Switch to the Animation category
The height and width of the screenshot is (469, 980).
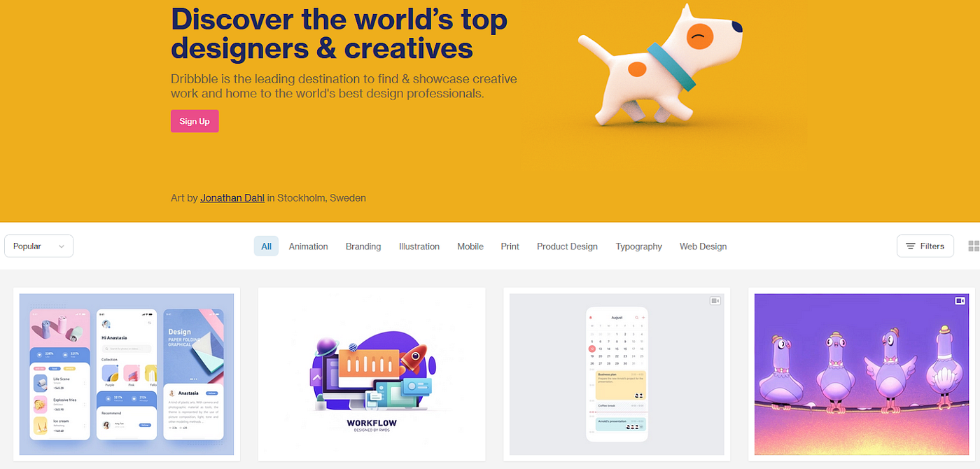[309, 246]
